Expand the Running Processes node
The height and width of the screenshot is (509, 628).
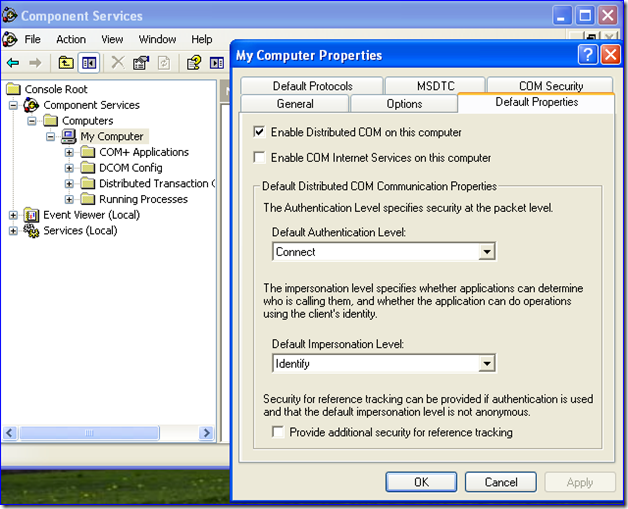[69, 199]
